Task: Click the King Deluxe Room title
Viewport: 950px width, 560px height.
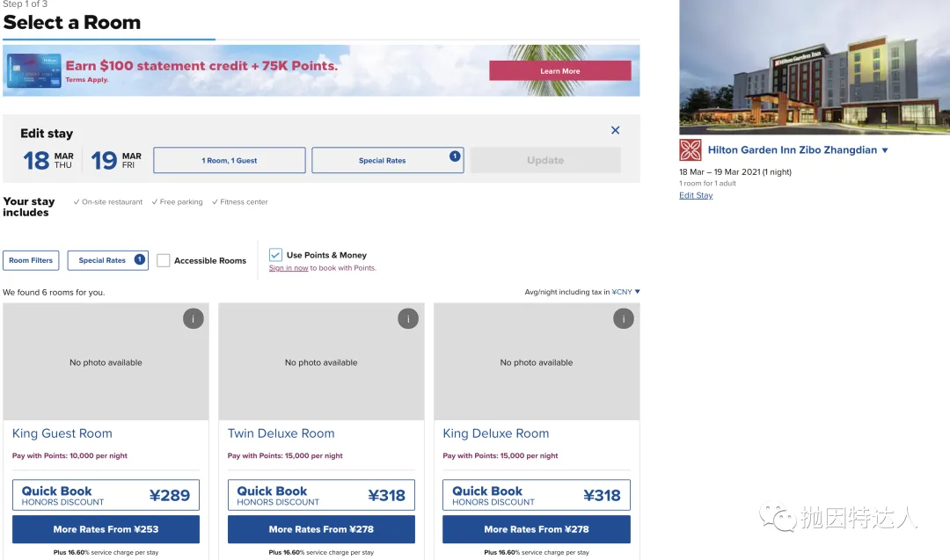Action: coord(495,433)
